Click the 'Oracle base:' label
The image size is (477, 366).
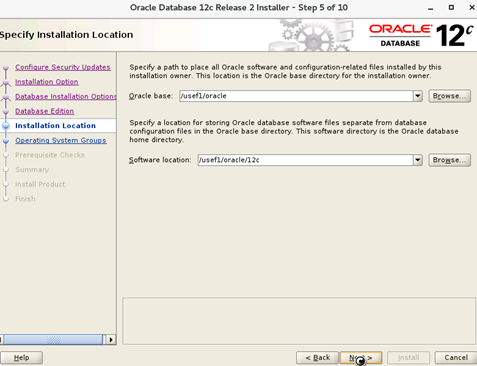[x=151, y=96]
